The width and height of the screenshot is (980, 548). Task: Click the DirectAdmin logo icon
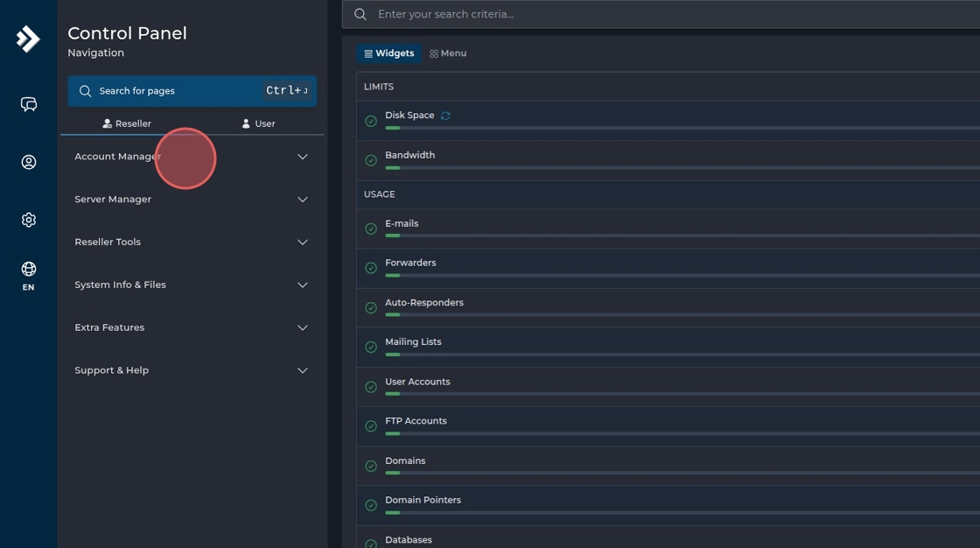pyautogui.click(x=28, y=39)
